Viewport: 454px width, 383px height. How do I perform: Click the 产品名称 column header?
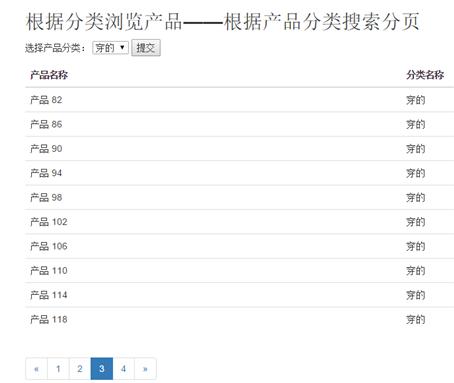click(x=49, y=75)
